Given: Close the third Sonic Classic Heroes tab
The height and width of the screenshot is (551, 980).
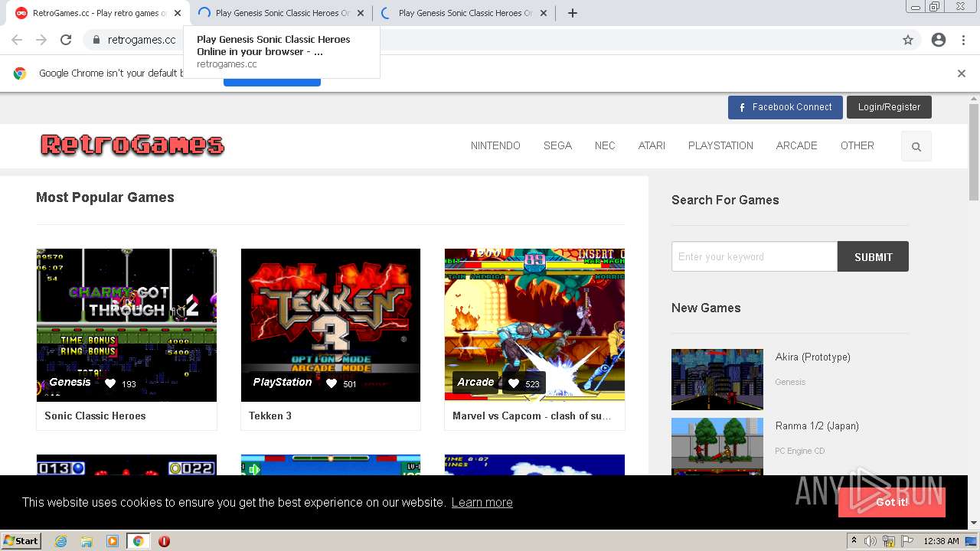Looking at the screenshot, I should [x=544, y=13].
